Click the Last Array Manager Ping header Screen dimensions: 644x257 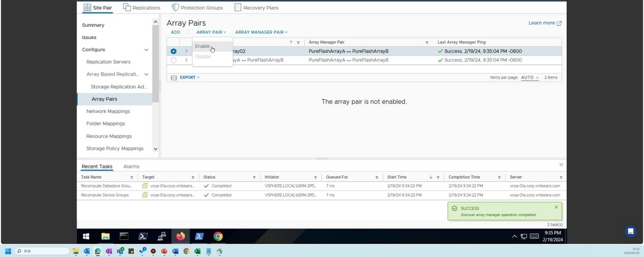click(463, 42)
